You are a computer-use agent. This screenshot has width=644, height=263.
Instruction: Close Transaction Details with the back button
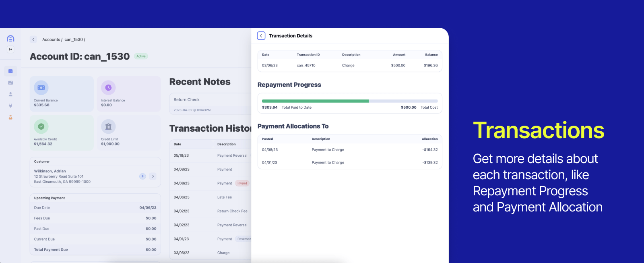(261, 36)
